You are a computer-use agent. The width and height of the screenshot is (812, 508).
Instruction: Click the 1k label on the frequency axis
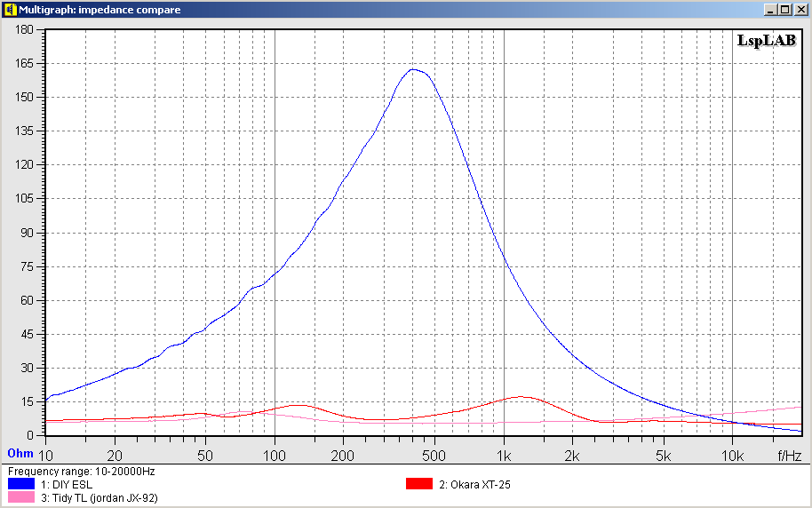click(504, 456)
